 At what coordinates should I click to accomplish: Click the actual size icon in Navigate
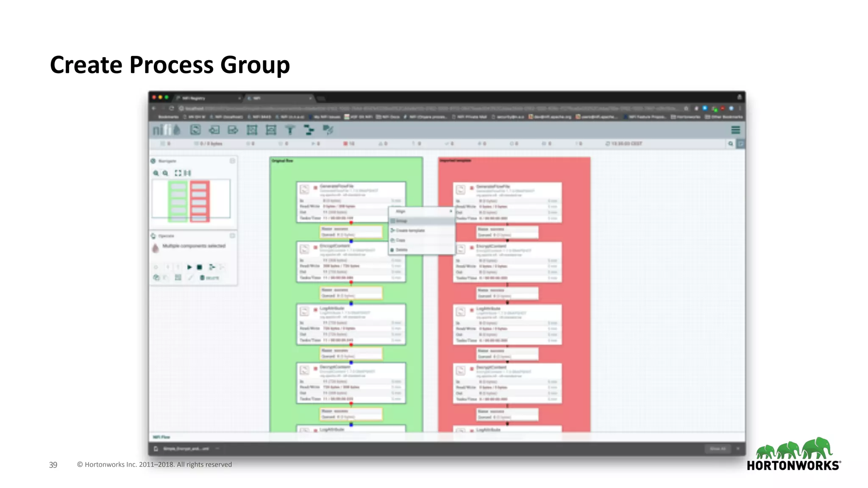(188, 173)
